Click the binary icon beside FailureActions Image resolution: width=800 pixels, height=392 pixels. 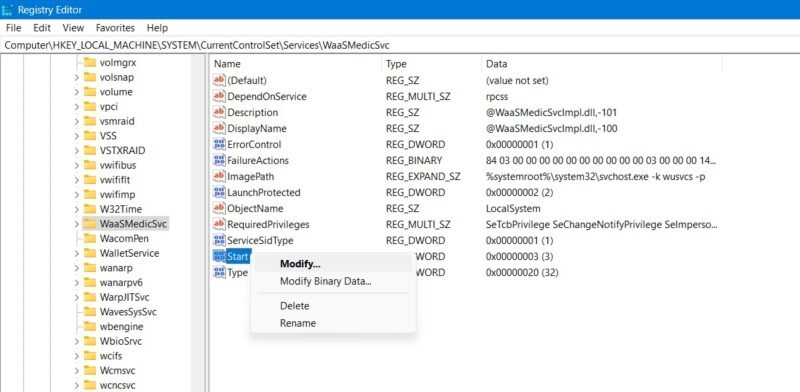click(x=219, y=160)
